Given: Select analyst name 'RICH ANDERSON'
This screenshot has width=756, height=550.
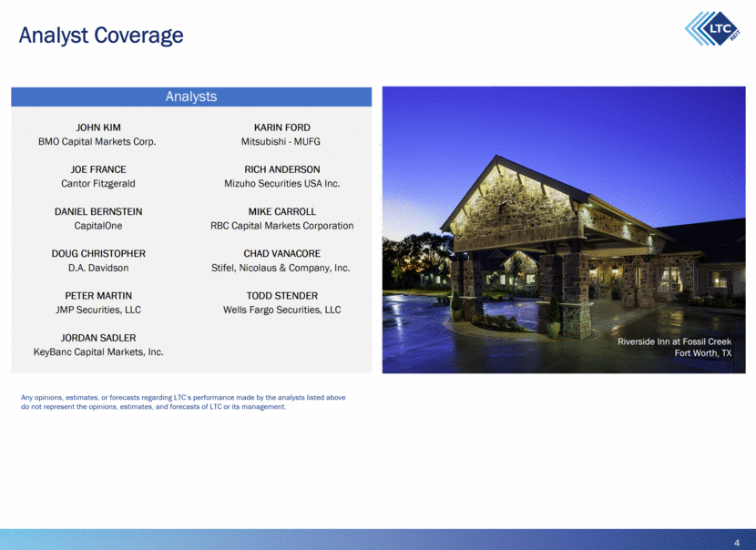Looking at the screenshot, I should point(282,169).
